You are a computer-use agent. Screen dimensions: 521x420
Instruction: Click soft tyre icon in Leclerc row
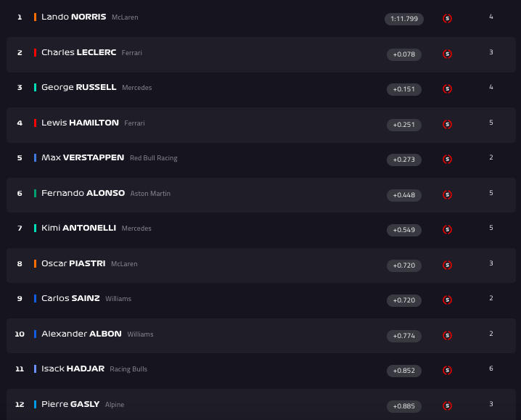coord(447,54)
